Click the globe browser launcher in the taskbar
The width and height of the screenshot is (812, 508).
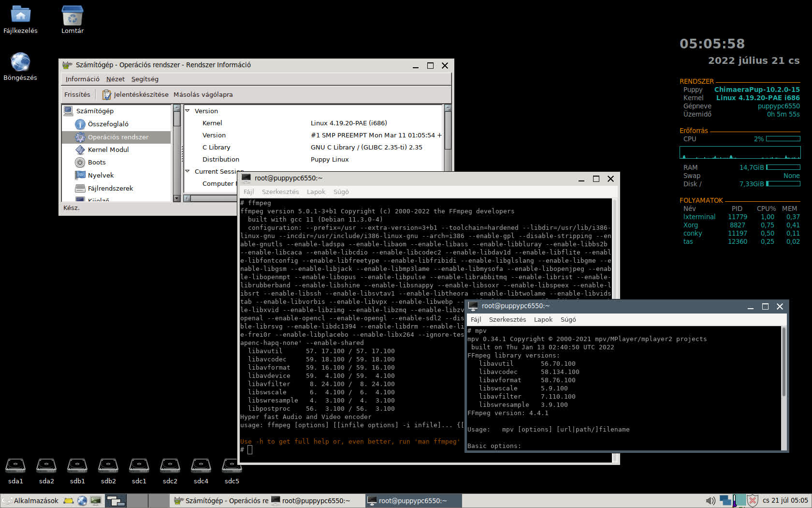[82, 501]
